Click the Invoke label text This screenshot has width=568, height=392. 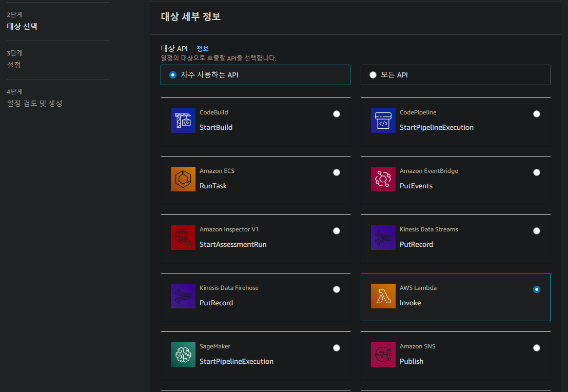(x=410, y=303)
